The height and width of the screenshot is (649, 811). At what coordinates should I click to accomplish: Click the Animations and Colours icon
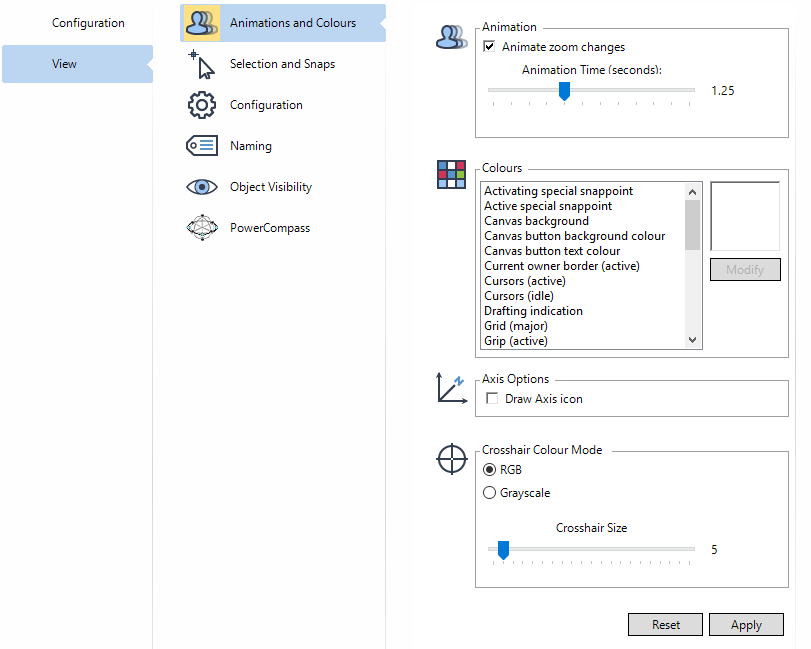[x=203, y=23]
